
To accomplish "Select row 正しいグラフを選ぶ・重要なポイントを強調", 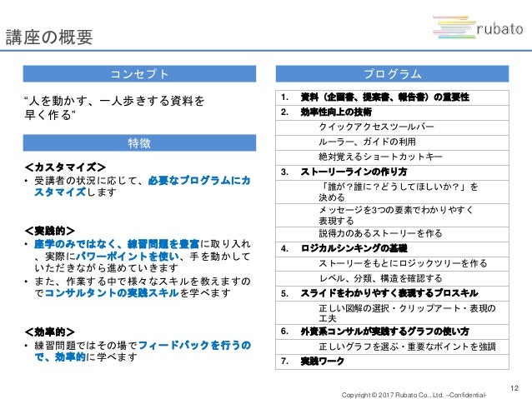I will point(392,347).
